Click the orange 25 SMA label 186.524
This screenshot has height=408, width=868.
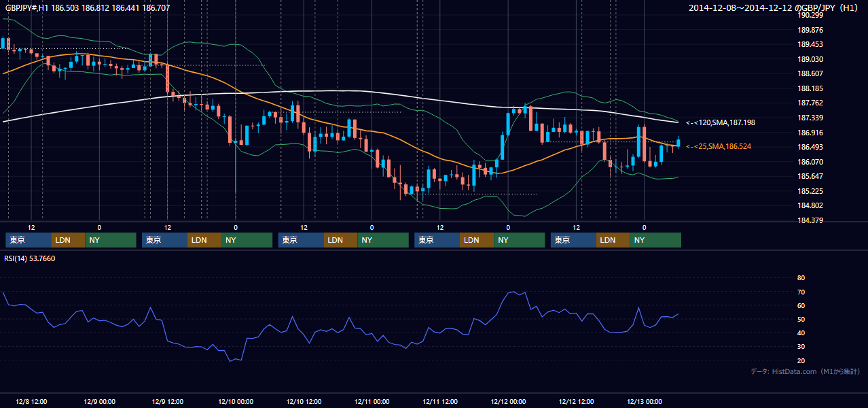coord(719,146)
